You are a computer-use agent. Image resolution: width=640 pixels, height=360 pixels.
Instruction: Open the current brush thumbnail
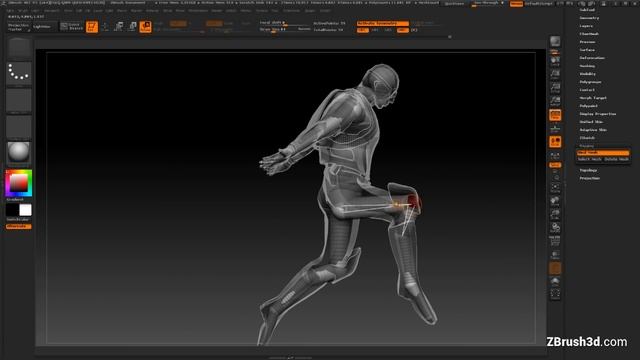pyautogui.click(x=19, y=48)
